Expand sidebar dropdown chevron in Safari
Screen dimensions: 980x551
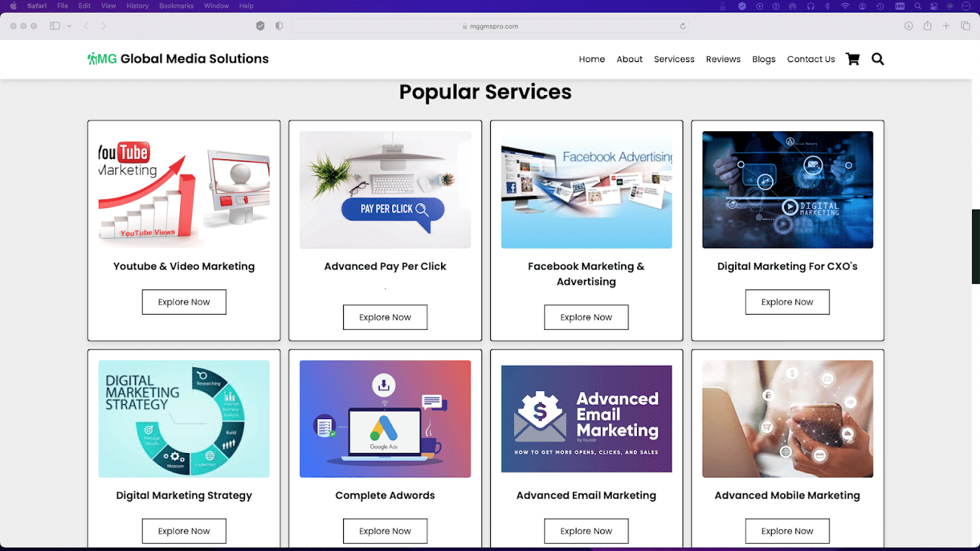(x=69, y=26)
